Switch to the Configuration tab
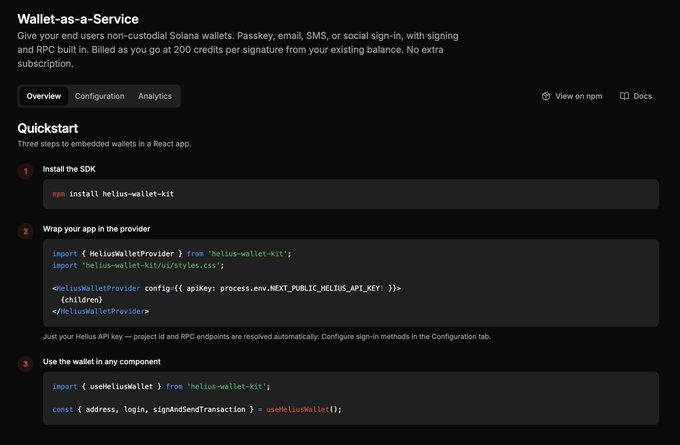Image resolution: width=680 pixels, height=445 pixels. 99,96
